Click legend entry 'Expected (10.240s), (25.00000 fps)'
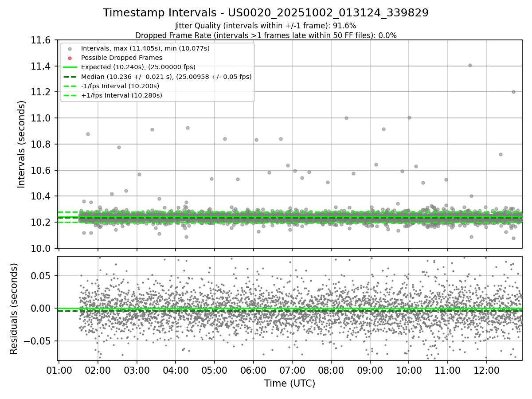532x399 pixels. pyautogui.click(x=138, y=67)
